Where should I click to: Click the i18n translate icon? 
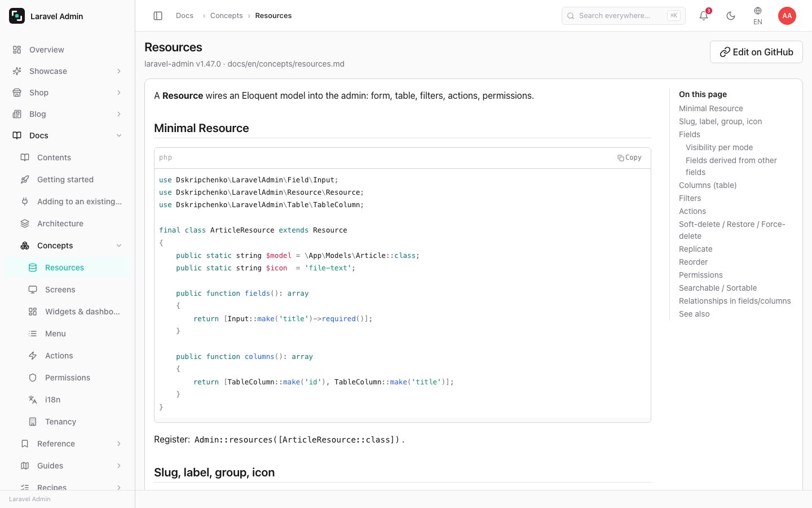click(33, 400)
